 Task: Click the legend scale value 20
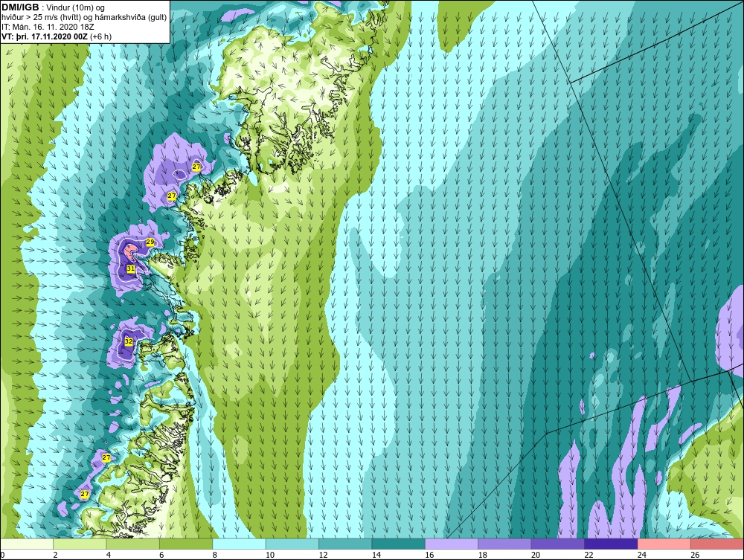[x=536, y=555]
